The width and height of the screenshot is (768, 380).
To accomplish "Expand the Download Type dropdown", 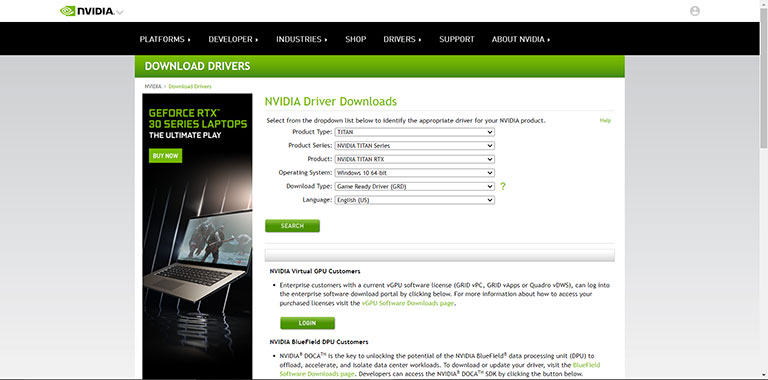I will (x=414, y=187).
